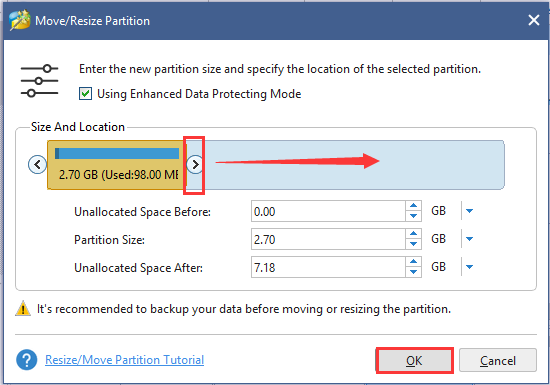
Task: Increase Unallocated Space After with up arrow
Action: coord(413,262)
